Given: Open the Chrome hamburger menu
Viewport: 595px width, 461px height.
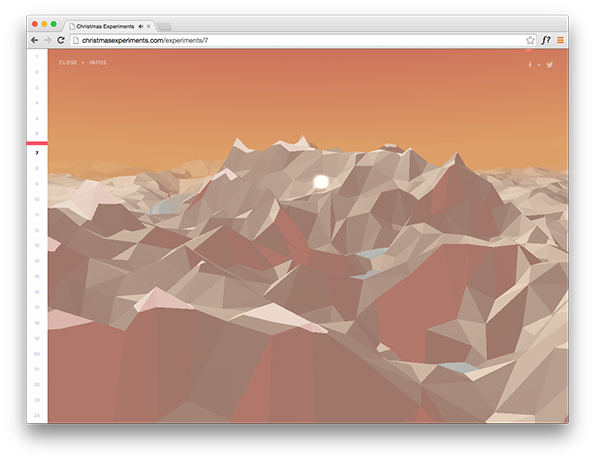Looking at the screenshot, I should tap(560, 40).
